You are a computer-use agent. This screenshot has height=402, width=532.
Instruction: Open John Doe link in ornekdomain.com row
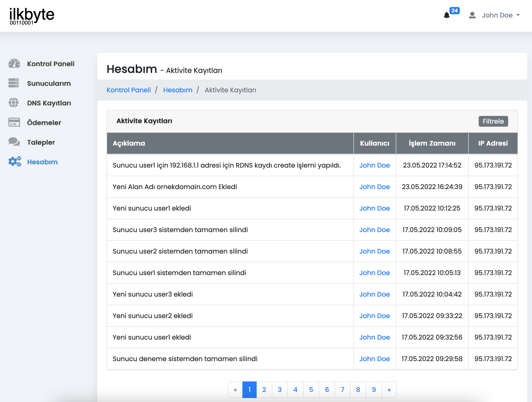coord(374,187)
